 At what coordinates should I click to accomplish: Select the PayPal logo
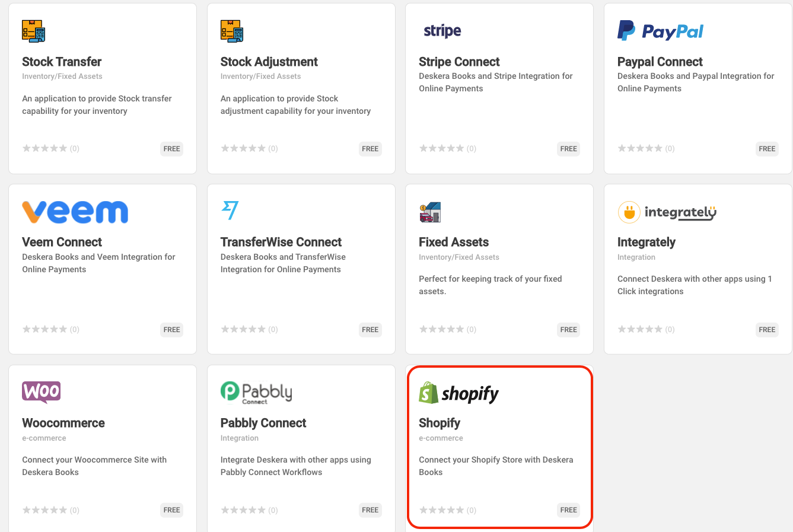(x=660, y=31)
